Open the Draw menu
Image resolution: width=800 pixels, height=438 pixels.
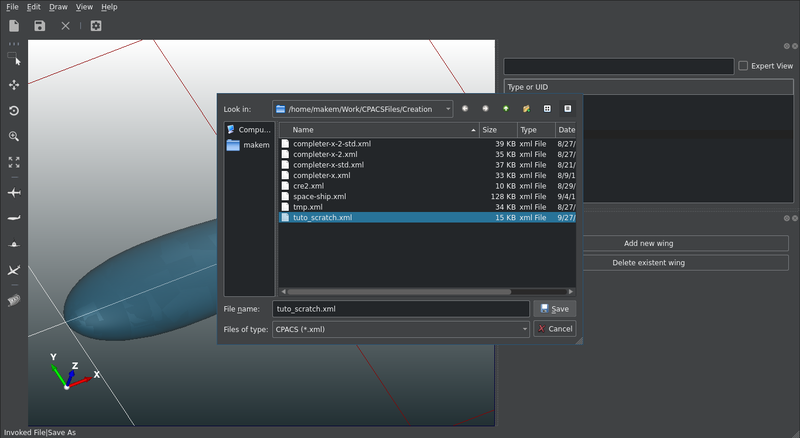(59, 7)
